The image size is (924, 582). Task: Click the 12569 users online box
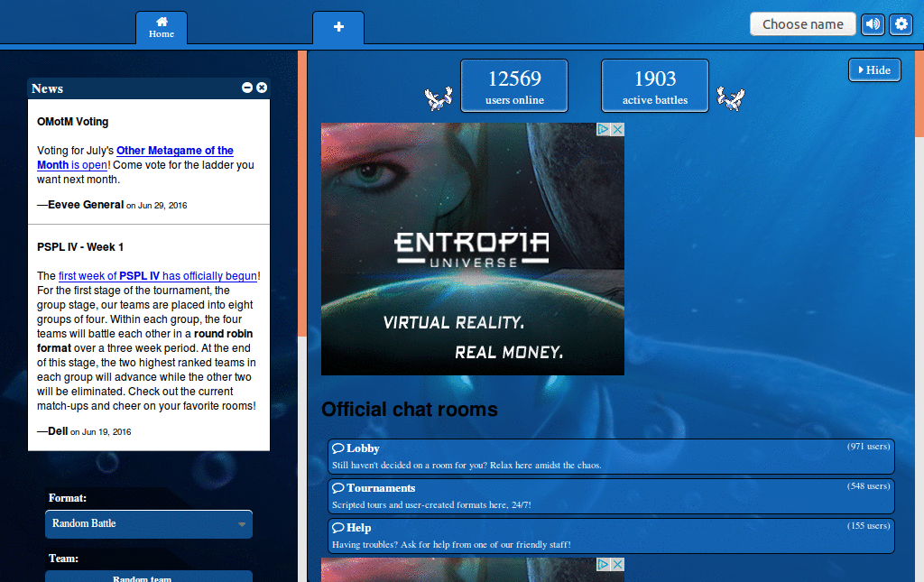tap(514, 86)
